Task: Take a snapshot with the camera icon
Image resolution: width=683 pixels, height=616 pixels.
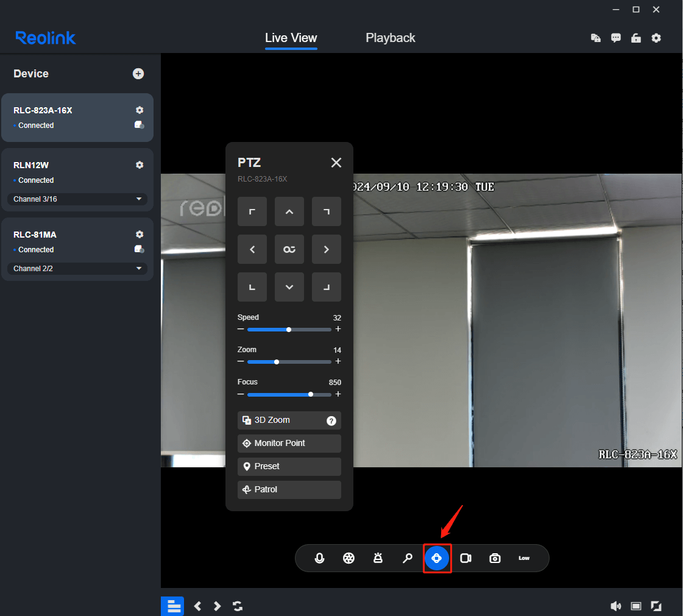Action: [x=495, y=558]
